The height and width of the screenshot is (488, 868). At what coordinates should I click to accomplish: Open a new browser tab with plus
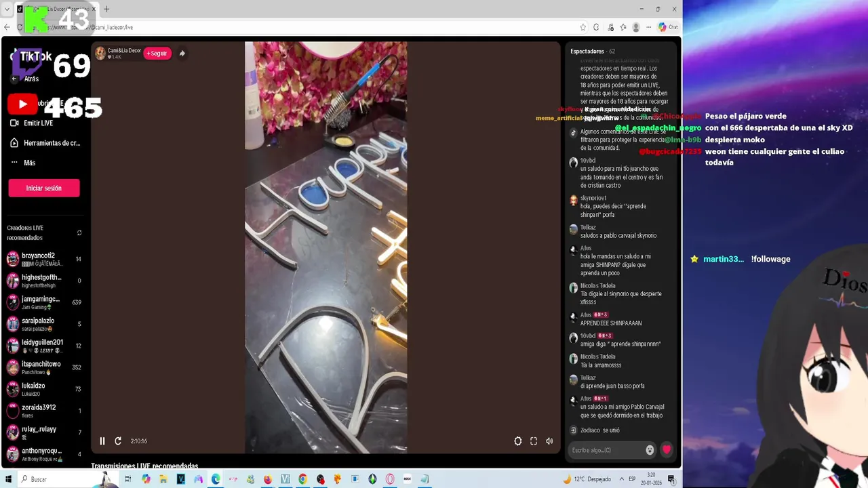(x=106, y=9)
